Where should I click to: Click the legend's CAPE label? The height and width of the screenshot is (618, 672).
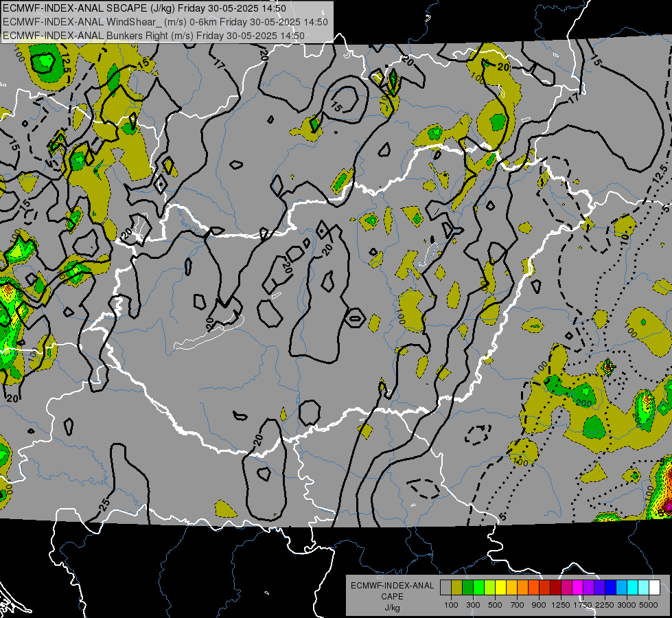pyautogui.click(x=392, y=597)
